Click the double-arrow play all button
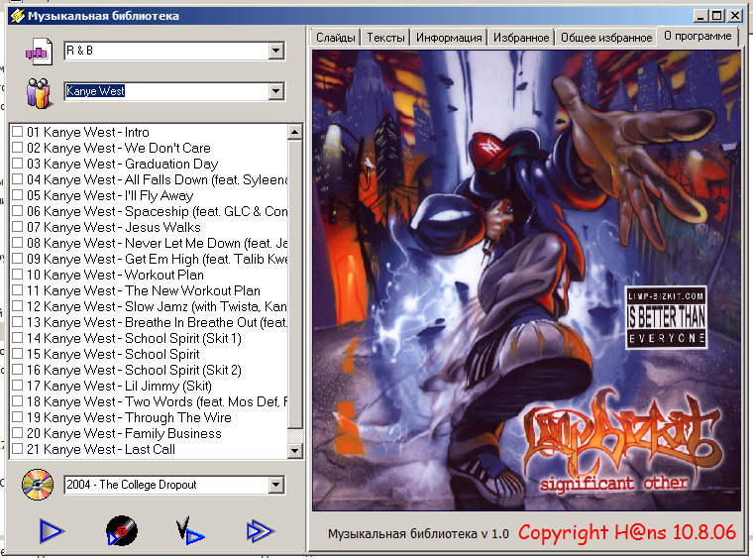Screen dimensions: 753x560 coord(261,531)
